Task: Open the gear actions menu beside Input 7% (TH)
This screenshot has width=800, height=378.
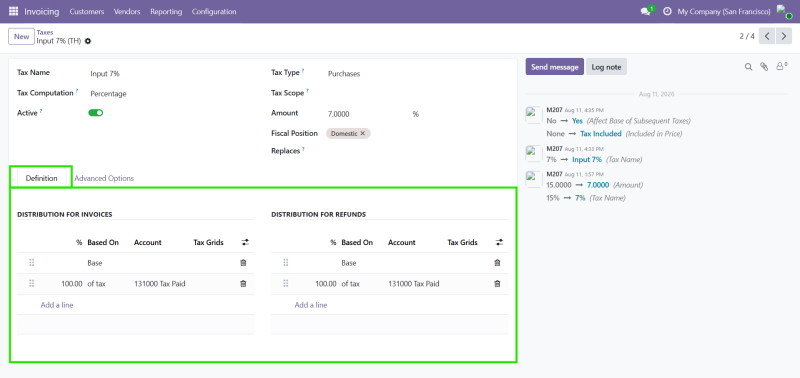Action: [88, 41]
